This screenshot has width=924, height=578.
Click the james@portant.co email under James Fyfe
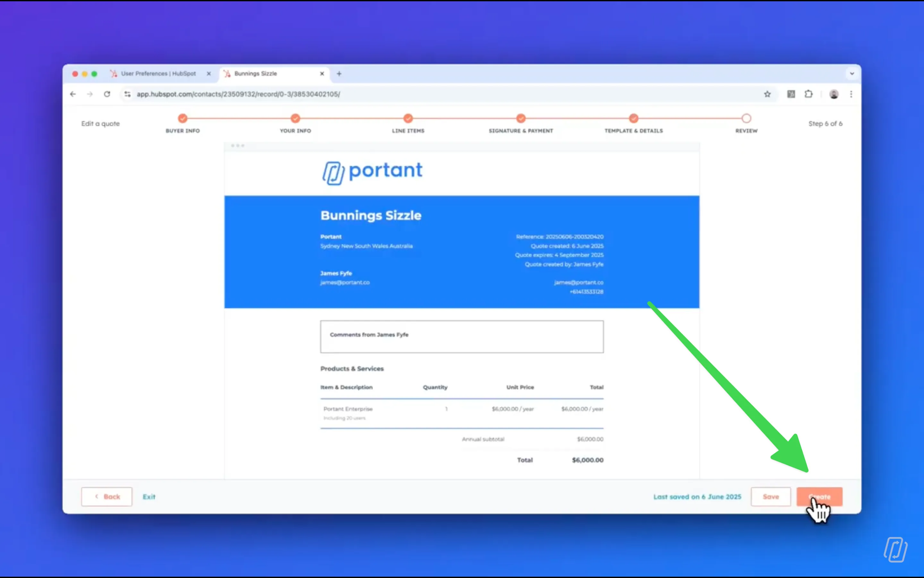point(345,283)
